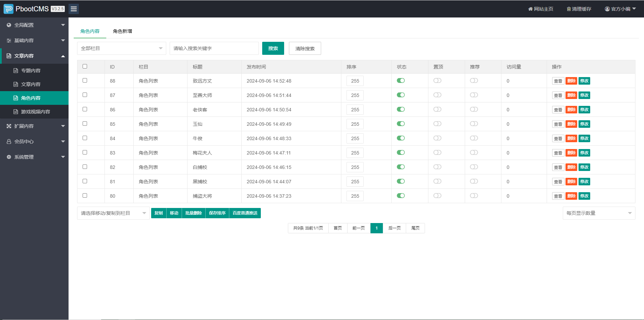This screenshot has width=644, height=320.
Task: Click the 清除搜索 button
Action: [x=305, y=48]
